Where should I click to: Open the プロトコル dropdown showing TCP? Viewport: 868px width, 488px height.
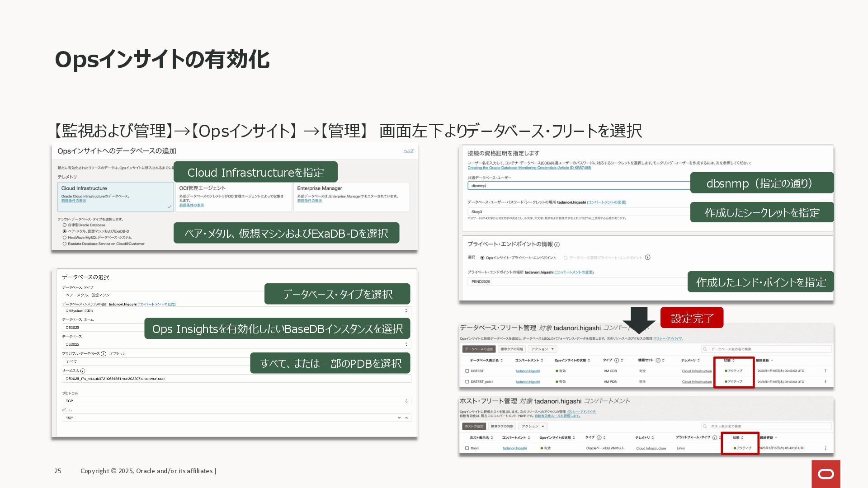(237, 401)
